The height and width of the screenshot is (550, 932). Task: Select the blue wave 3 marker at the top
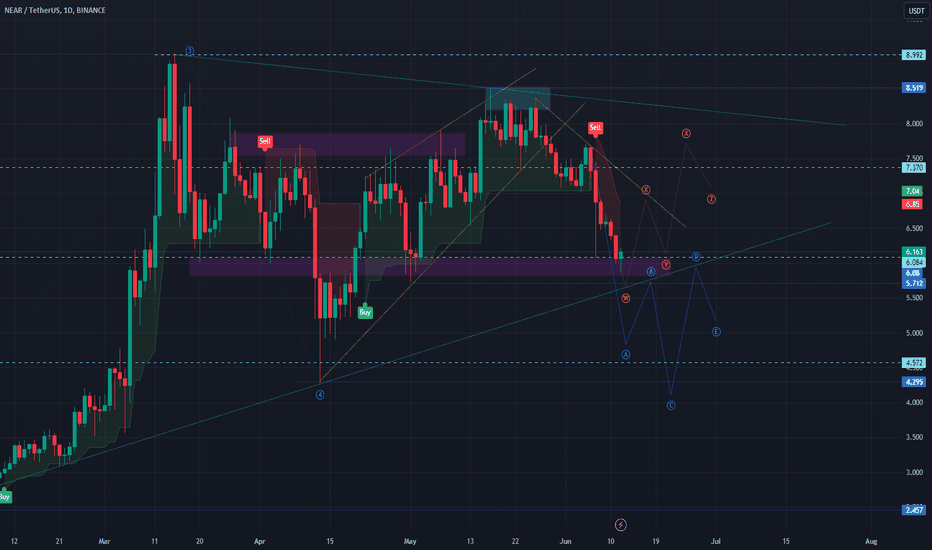pyautogui.click(x=189, y=51)
